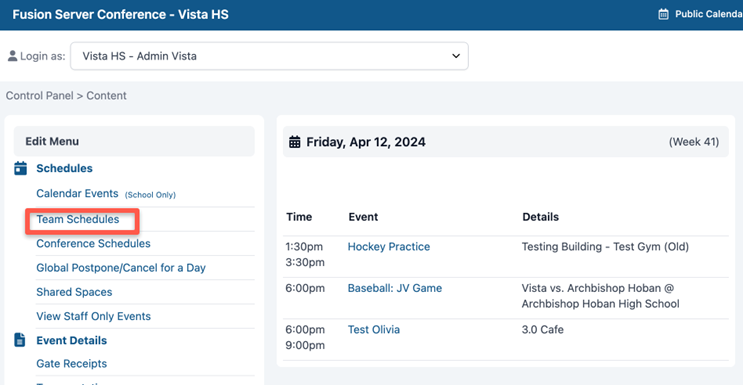Image resolution: width=743 pixels, height=385 pixels.
Task: Open the Baseball: JV Game event
Action: click(x=395, y=288)
